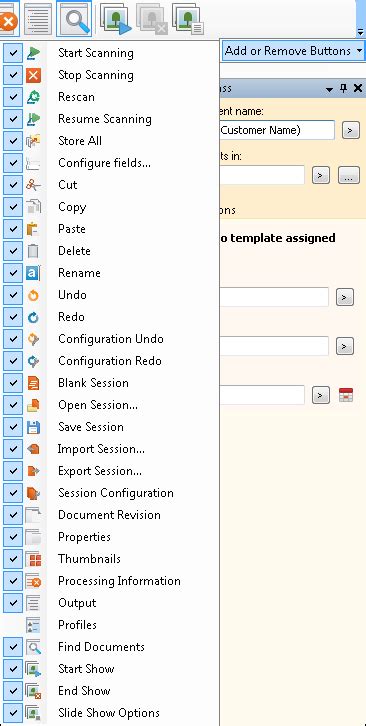Image resolution: width=366 pixels, height=726 pixels.
Task: Click the orange Undo arrow icon
Action: click(x=33, y=295)
